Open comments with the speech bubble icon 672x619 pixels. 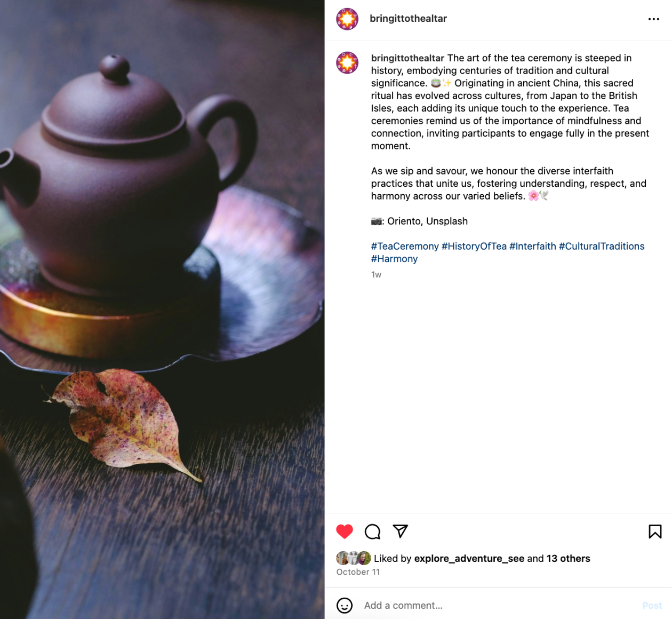[x=372, y=531]
